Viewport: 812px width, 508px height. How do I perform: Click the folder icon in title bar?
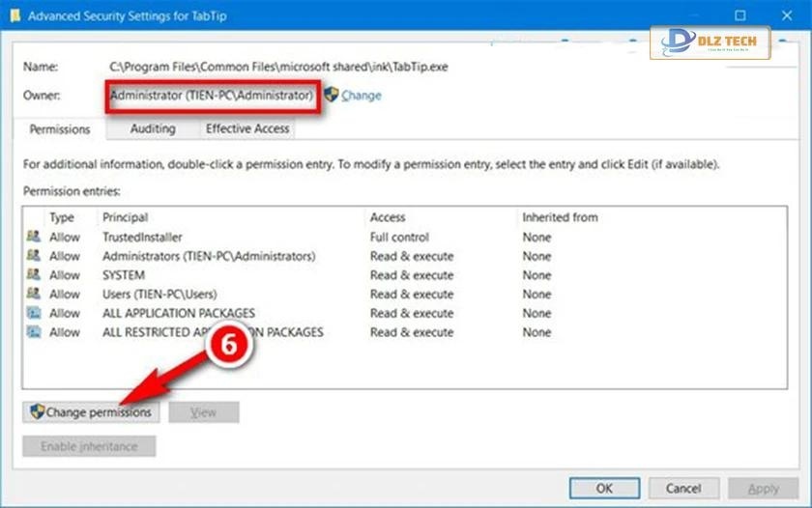click(14, 15)
